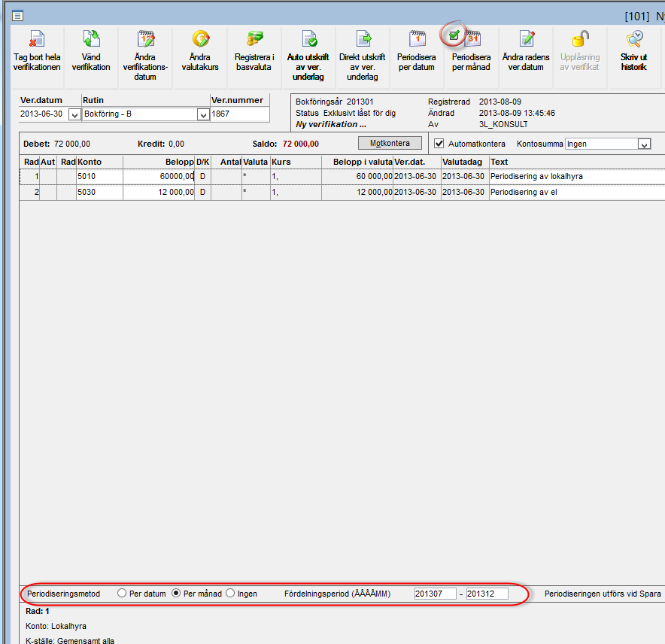665x644 pixels.
Task: Click text cell Periodisering av lokalhyra
Action: pos(577,177)
